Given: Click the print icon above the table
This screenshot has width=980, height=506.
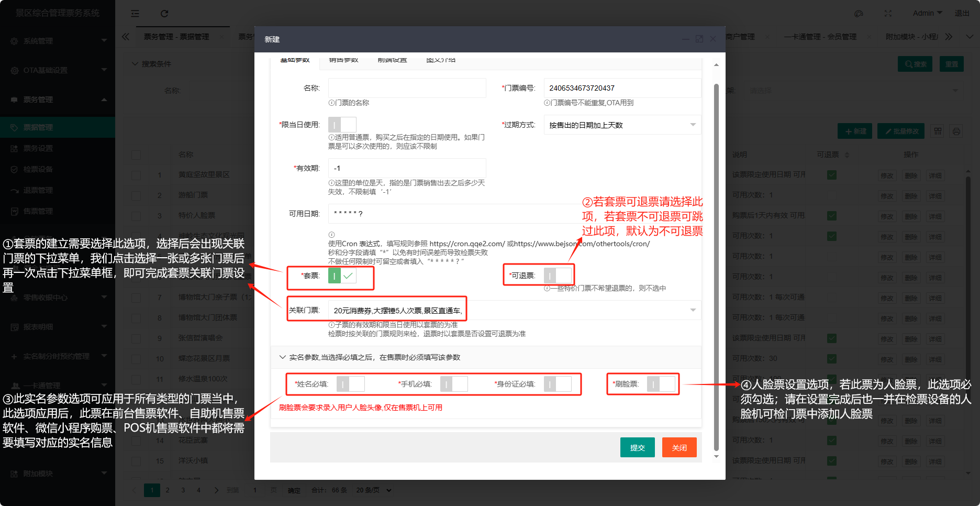Looking at the screenshot, I should (956, 131).
